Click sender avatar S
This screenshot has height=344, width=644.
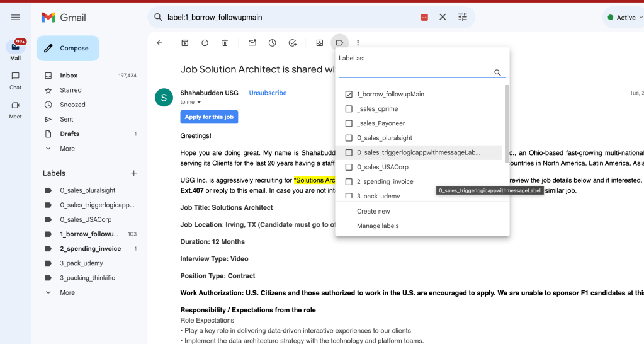click(x=164, y=98)
